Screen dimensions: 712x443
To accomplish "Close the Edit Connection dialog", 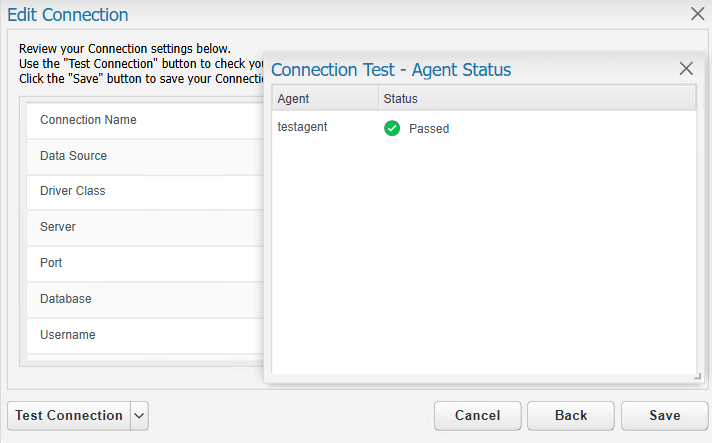I will [697, 14].
